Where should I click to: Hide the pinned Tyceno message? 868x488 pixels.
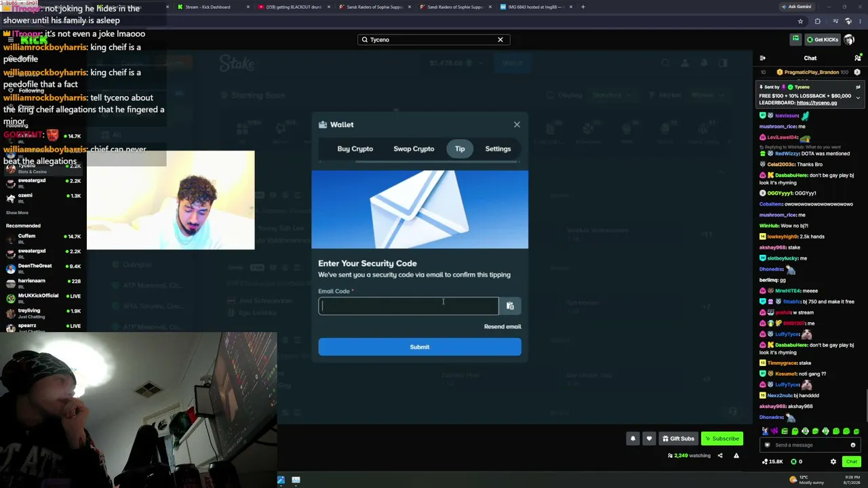(858, 87)
